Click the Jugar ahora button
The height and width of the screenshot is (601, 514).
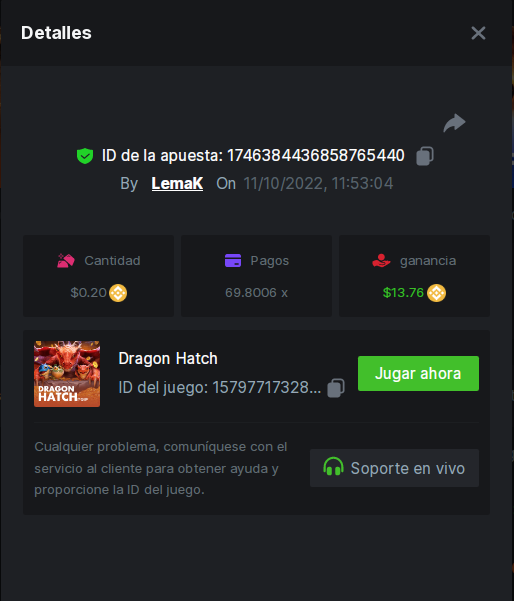click(418, 373)
